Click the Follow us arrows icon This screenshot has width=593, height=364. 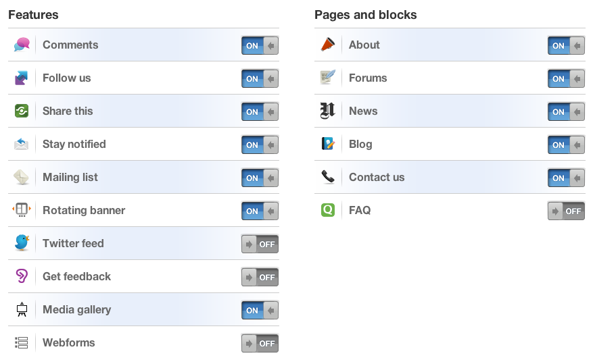(x=22, y=78)
